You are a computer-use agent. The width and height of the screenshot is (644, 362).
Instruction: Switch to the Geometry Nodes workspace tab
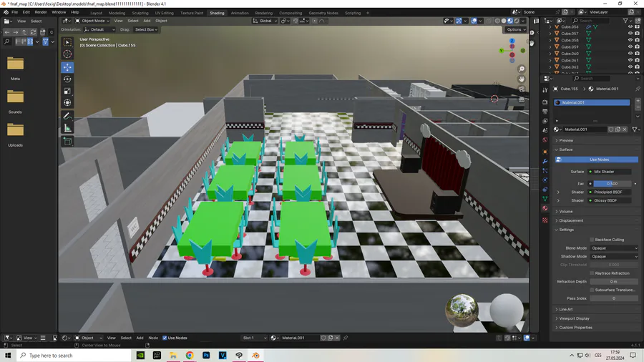(323, 13)
